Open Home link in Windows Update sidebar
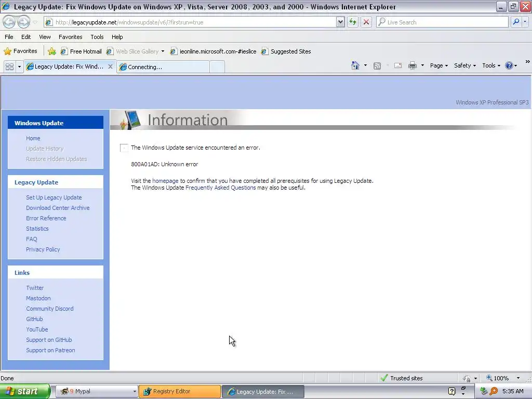This screenshot has width=532, height=399. [33, 138]
